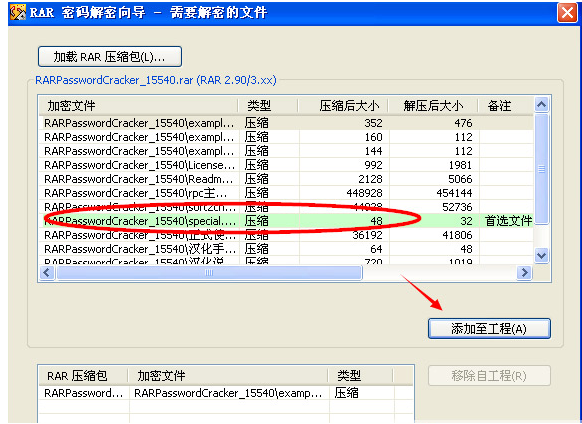Click the 454144 uncompressed size value
Viewport: 582px width, 424px height.
pyautogui.click(x=454, y=193)
